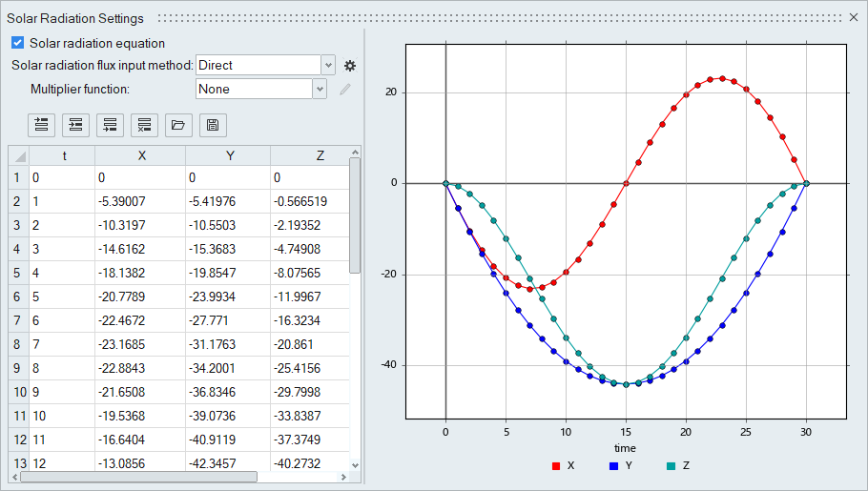868x491 pixels.
Task: Click the red X legend swatch
Action: tap(555, 466)
